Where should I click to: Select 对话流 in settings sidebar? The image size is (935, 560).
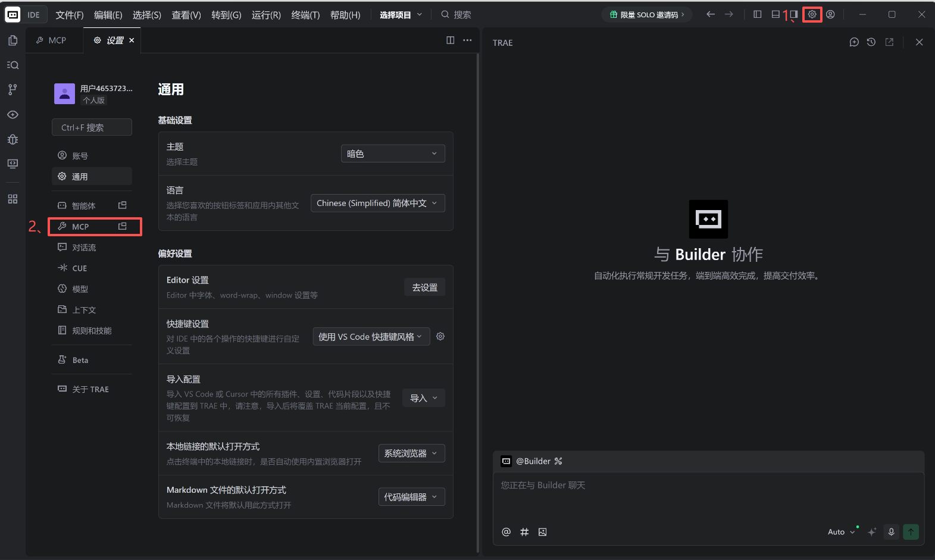click(92, 247)
